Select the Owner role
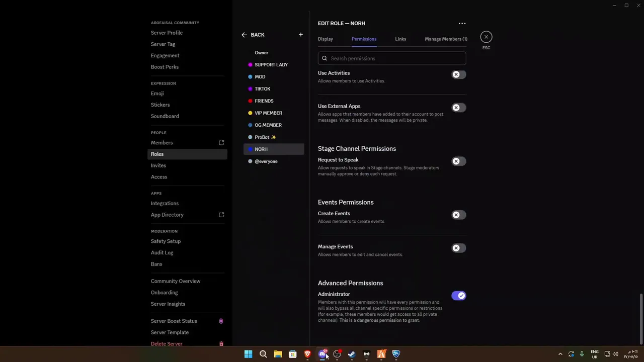Image resolution: width=644 pixels, height=362 pixels. tap(274, 53)
